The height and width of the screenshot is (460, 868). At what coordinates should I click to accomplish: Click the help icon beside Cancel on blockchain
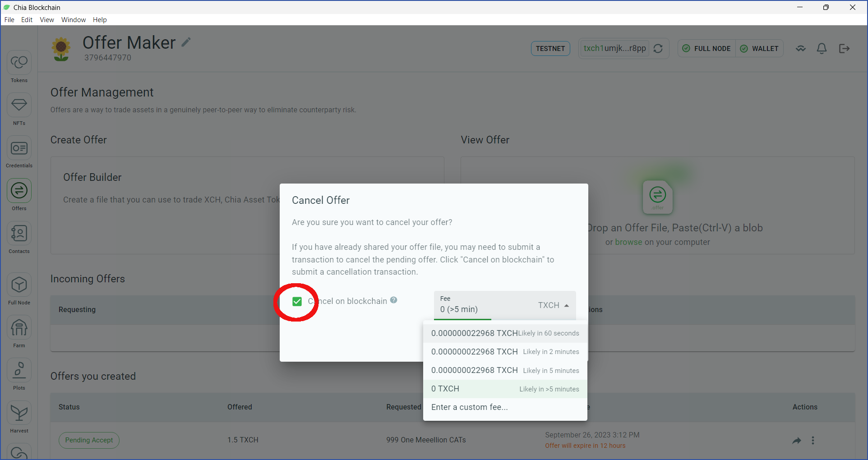click(x=393, y=300)
